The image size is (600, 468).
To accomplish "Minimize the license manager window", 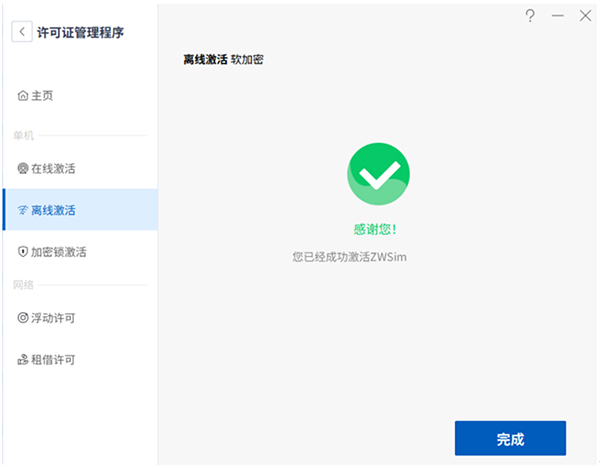I will pos(558,16).
